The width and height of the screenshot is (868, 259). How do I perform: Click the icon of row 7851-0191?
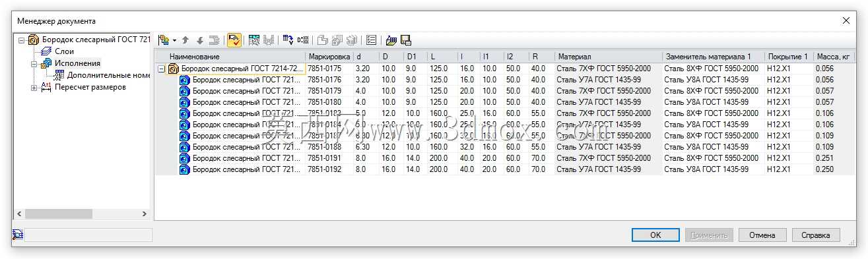tap(185, 158)
